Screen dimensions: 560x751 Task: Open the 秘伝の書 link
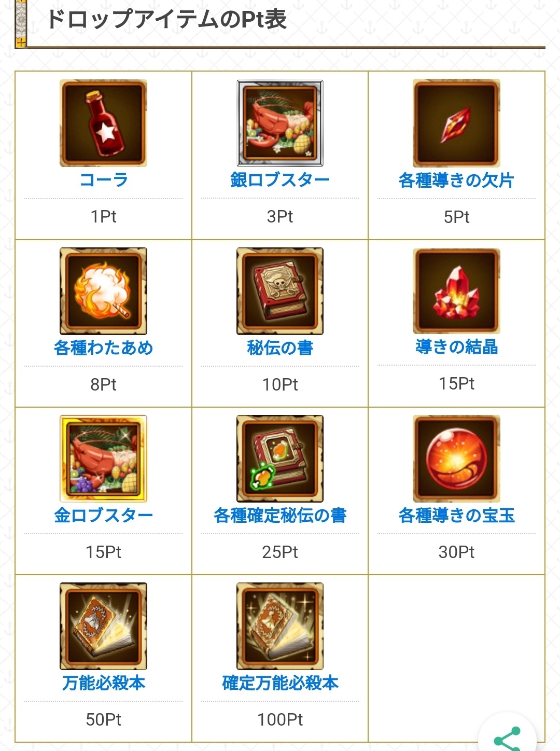coord(280,347)
